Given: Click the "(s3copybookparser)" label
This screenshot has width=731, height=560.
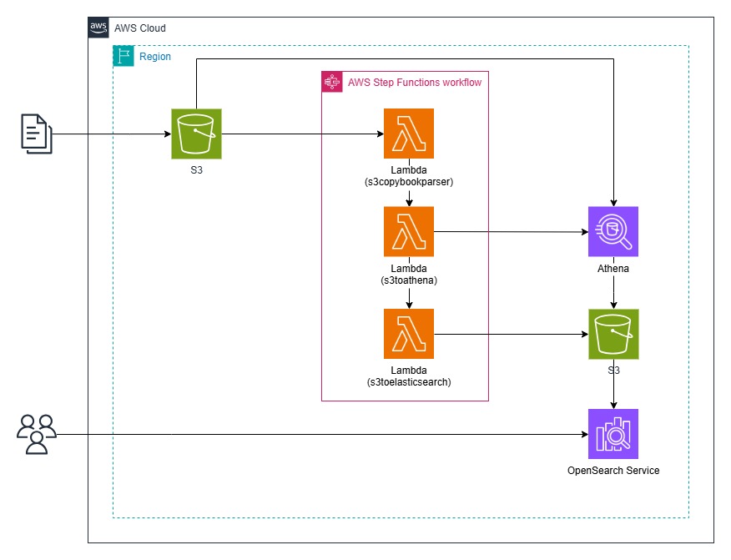Looking at the screenshot, I should pos(409,182).
